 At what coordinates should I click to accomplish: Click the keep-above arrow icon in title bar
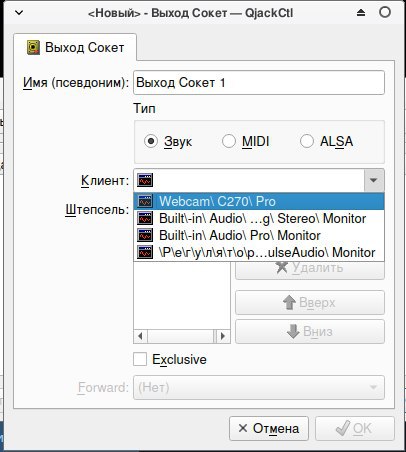[361, 13]
